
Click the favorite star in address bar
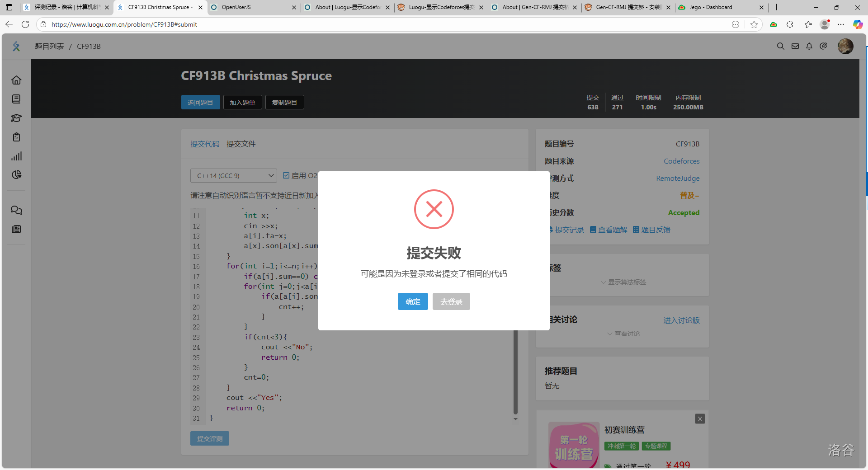point(754,24)
